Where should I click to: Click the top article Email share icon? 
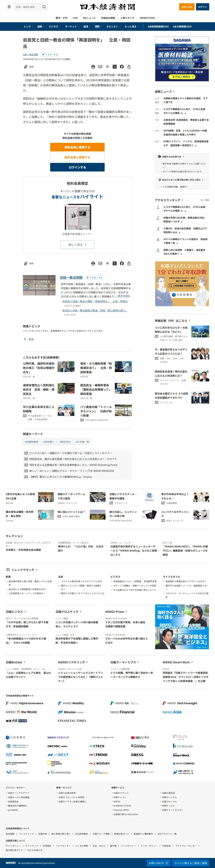(x=101, y=67)
